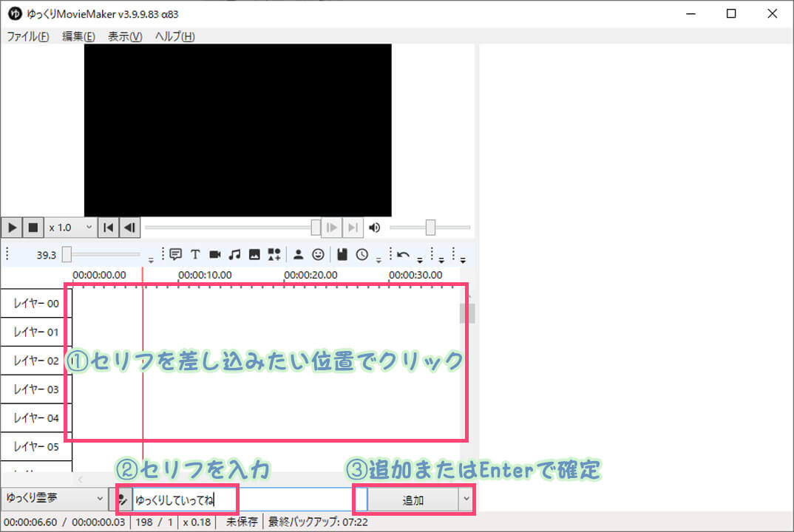
Task: Click the 追加 button
Action: [413, 500]
